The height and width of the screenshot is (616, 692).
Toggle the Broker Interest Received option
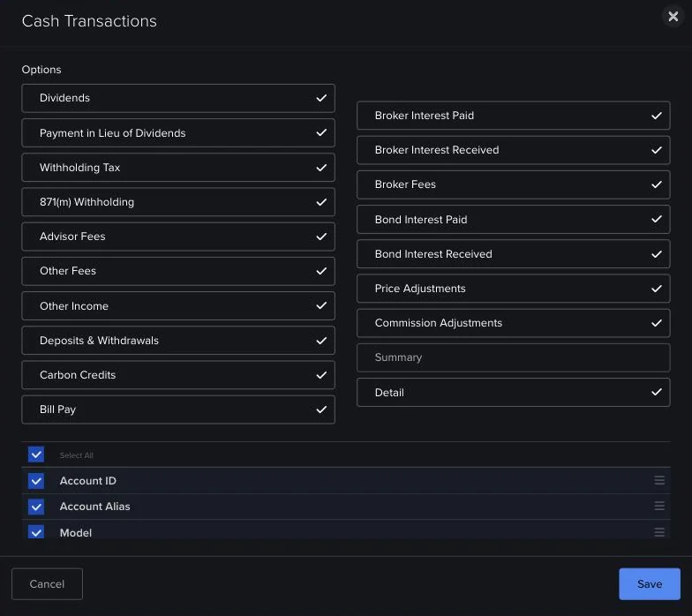click(514, 150)
